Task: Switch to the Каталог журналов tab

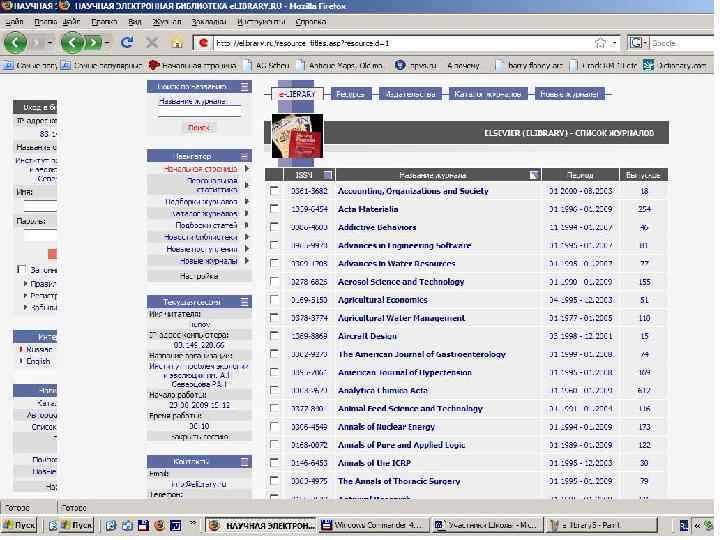Action: (488, 94)
